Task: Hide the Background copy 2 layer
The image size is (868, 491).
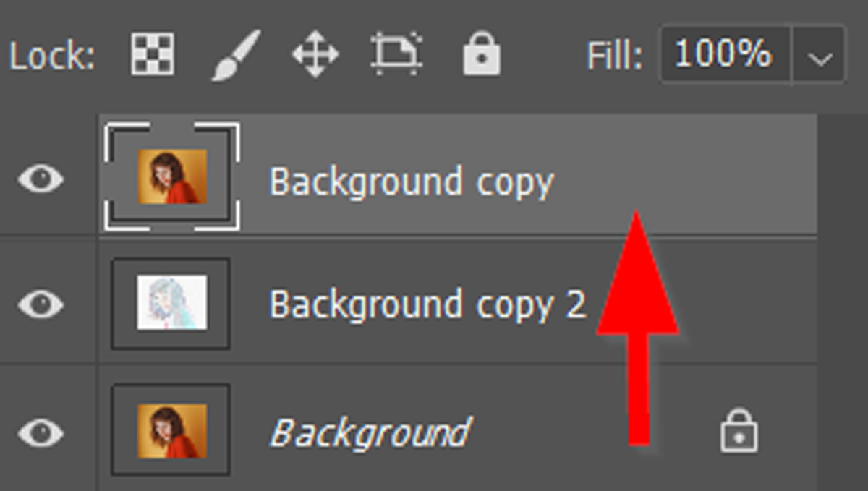Action: pos(41,304)
